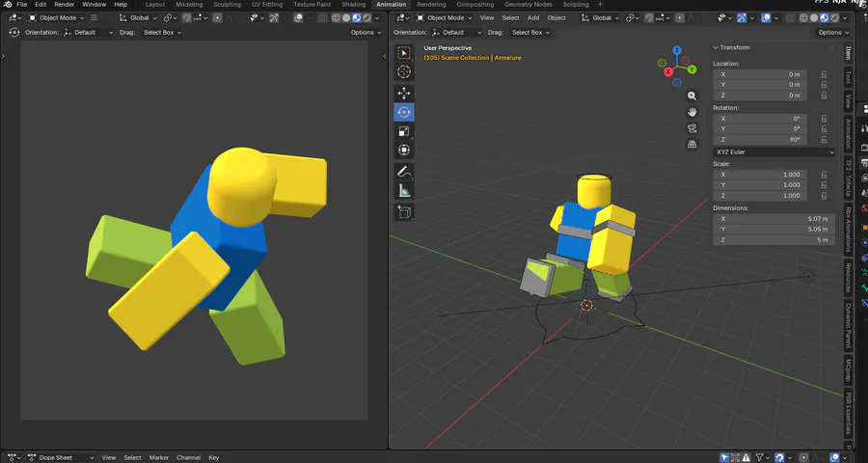
Task: Open the Add menu in viewport header
Action: coord(533,17)
